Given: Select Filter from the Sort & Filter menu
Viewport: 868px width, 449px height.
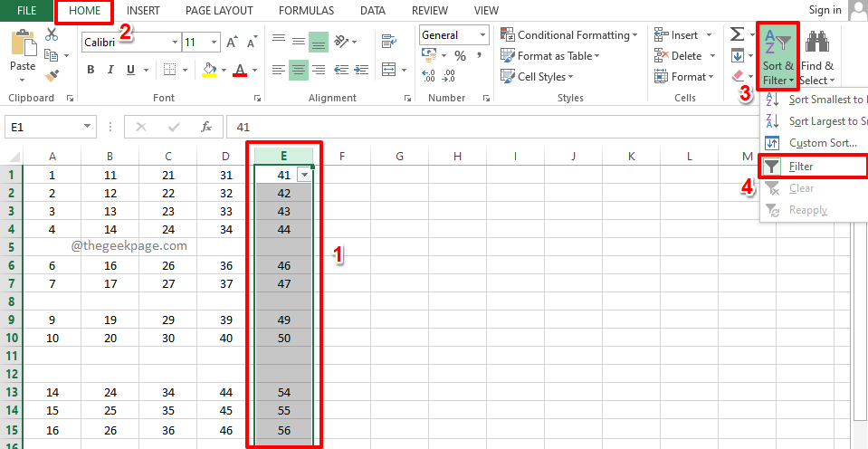Looking at the screenshot, I should (x=800, y=167).
